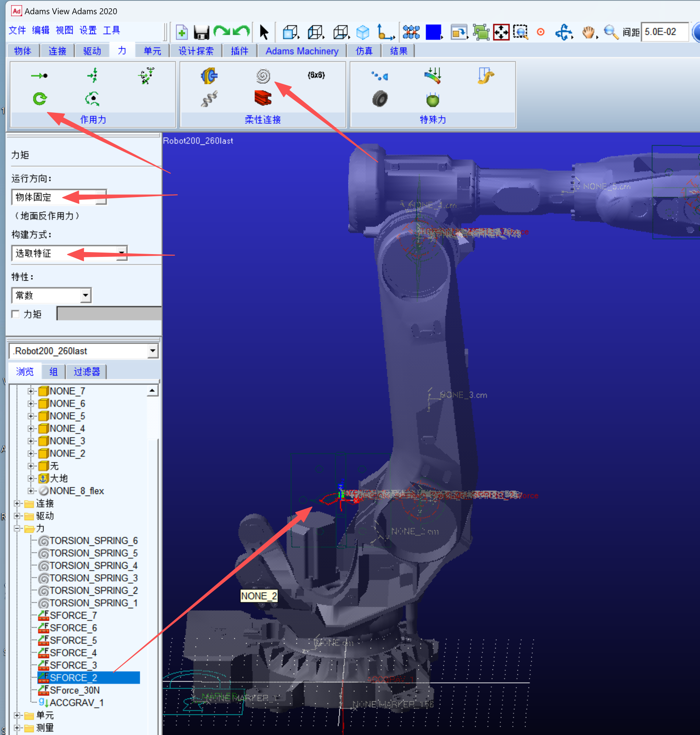Switch to the Adams Machinery tab
Image resolution: width=700 pixels, height=735 pixels.
pos(302,51)
